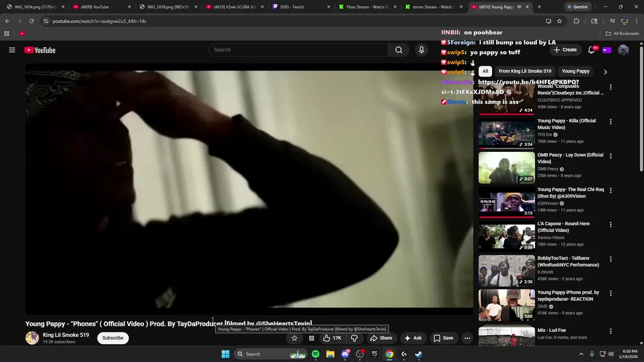Open options for Wooski Computers Remix video

[611, 87]
